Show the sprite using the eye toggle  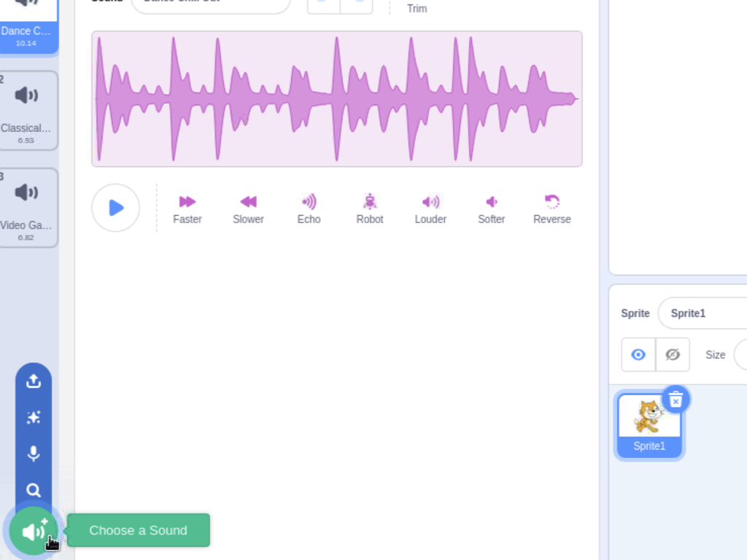click(x=638, y=355)
